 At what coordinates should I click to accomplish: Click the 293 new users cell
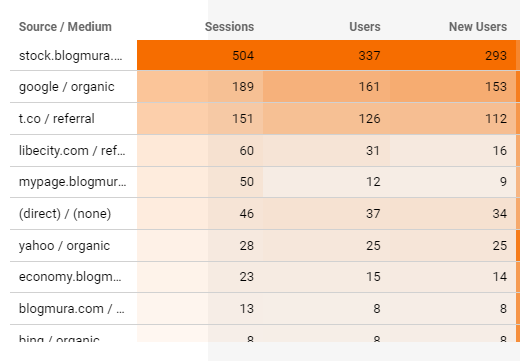coord(453,55)
